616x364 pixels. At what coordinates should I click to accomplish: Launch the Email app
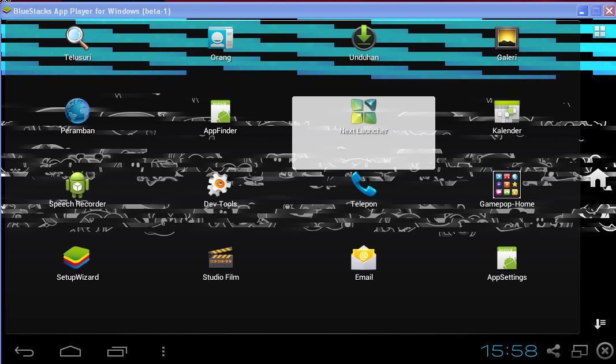coord(364,257)
